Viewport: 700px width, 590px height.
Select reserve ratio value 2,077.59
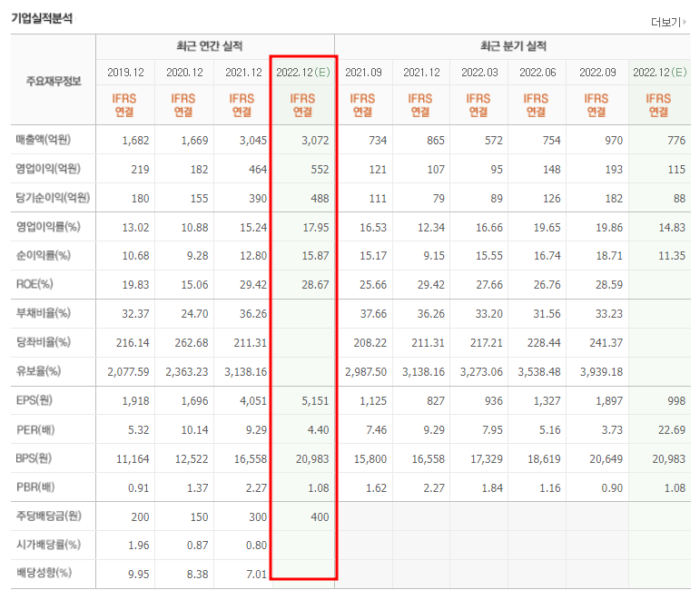pos(128,372)
